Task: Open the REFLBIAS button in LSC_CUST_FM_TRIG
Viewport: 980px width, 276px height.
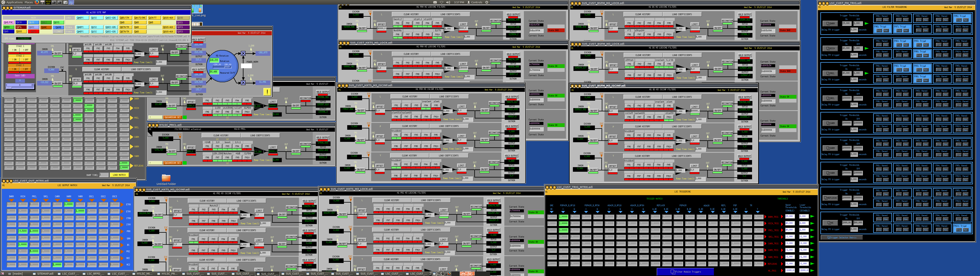Action: pos(831,198)
